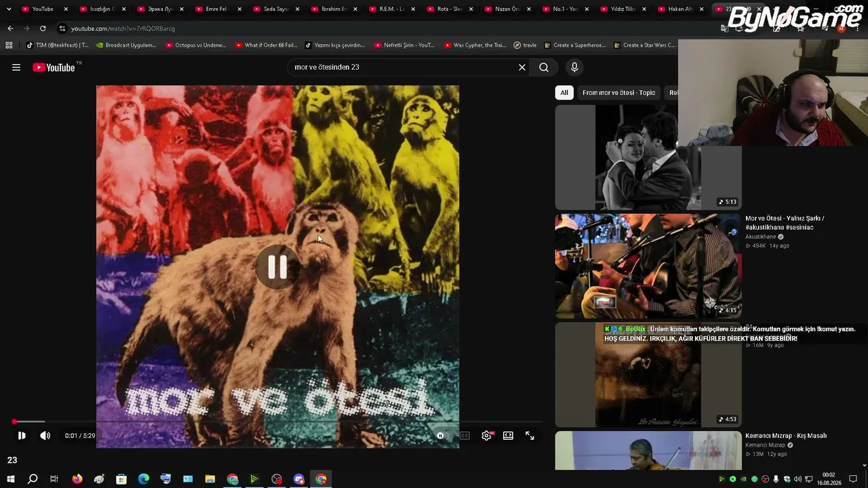The width and height of the screenshot is (868, 488).
Task: Launch Firefox from the taskbar
Action: pos(77,479)
